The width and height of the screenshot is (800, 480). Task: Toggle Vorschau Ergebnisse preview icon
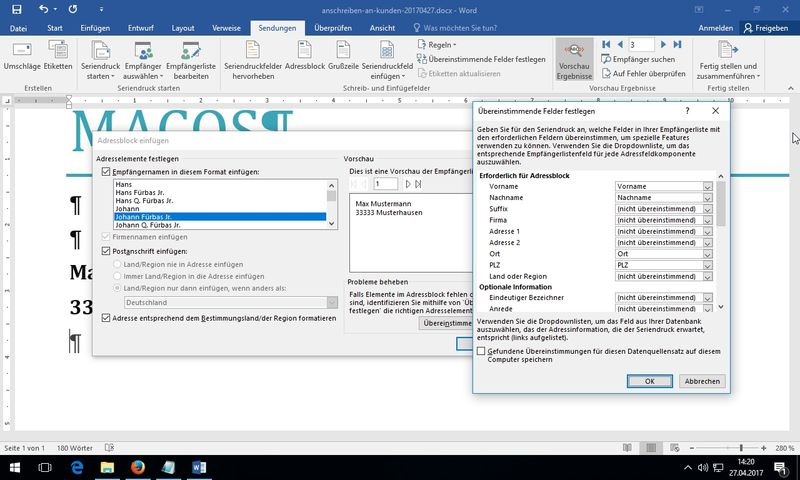tap(574, 53)
